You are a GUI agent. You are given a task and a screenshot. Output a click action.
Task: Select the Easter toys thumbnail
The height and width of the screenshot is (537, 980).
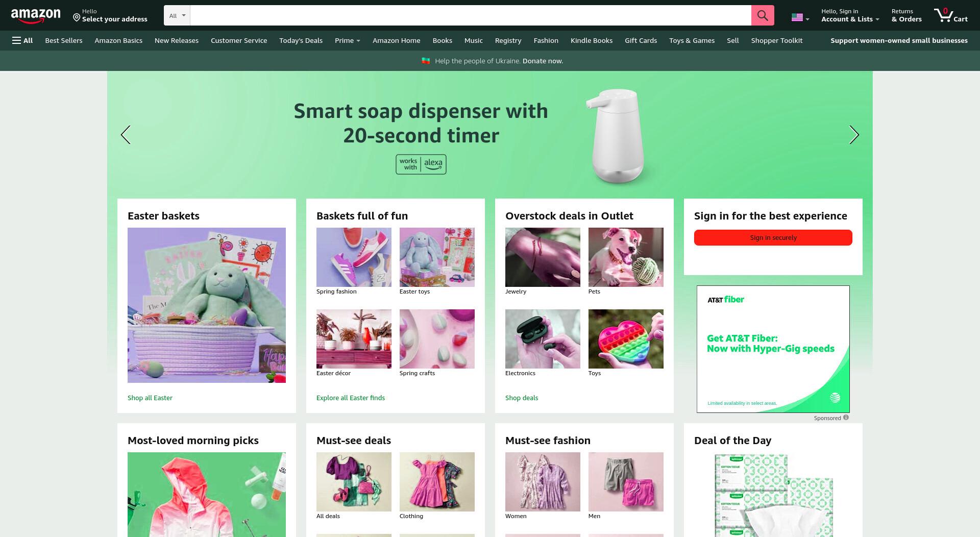pos(437,257)
